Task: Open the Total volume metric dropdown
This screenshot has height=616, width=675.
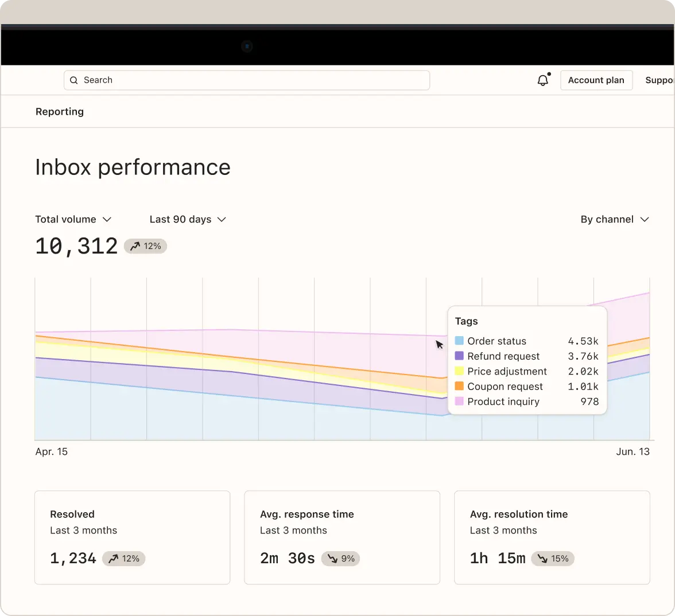Action: 73,219
